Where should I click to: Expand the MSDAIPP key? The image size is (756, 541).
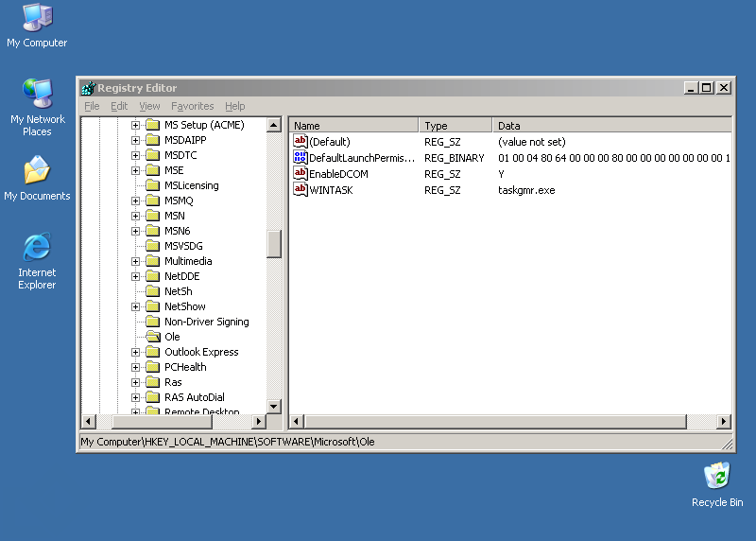coord(135,140)
